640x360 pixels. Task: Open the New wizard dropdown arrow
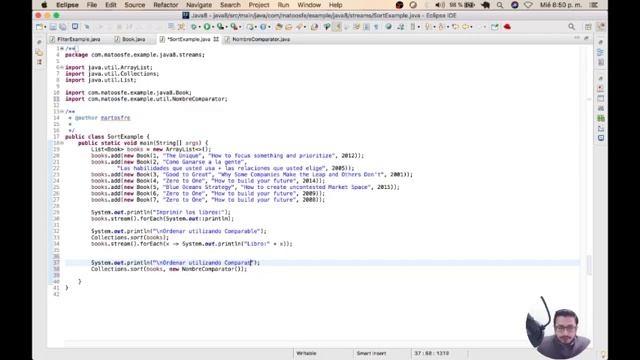(45, 27)
